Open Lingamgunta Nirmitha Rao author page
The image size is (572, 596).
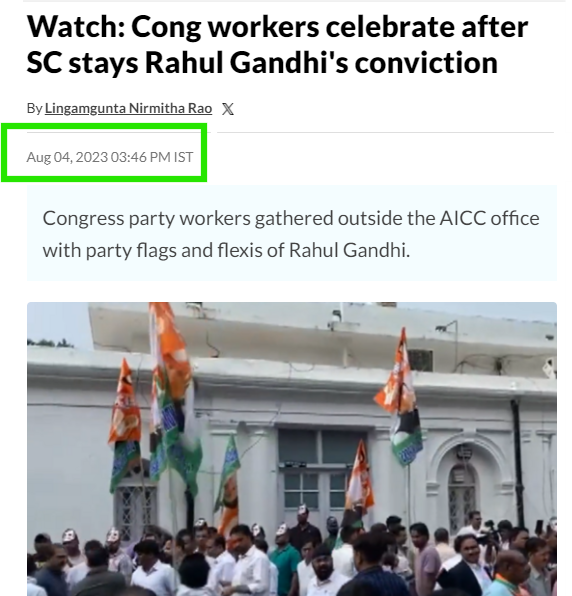(x=128, y=108)
